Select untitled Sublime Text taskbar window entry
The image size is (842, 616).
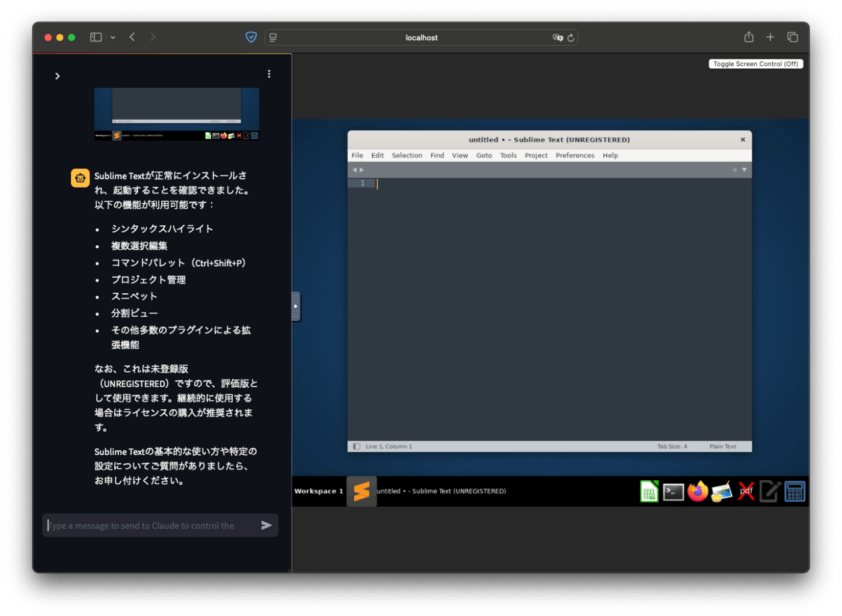441,491
